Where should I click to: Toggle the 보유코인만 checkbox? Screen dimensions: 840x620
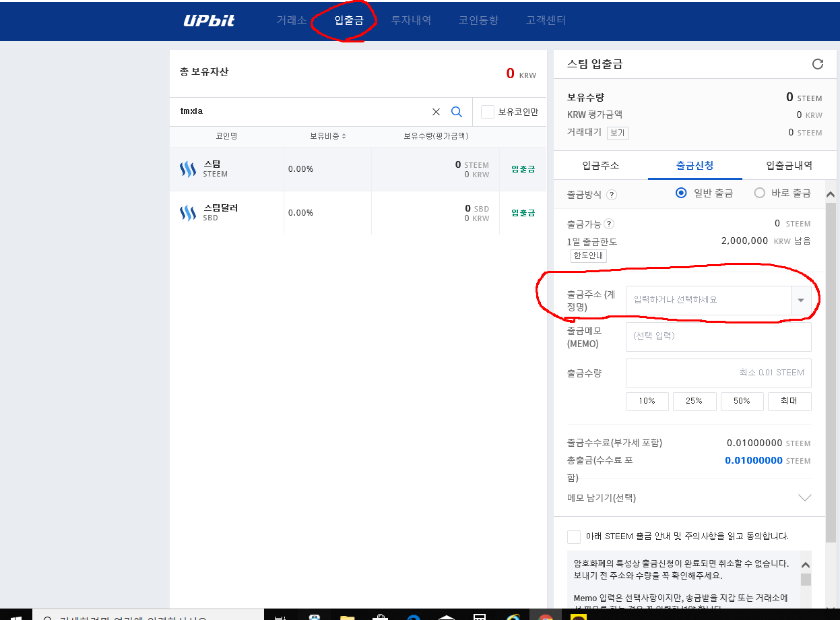pos(488,112)
